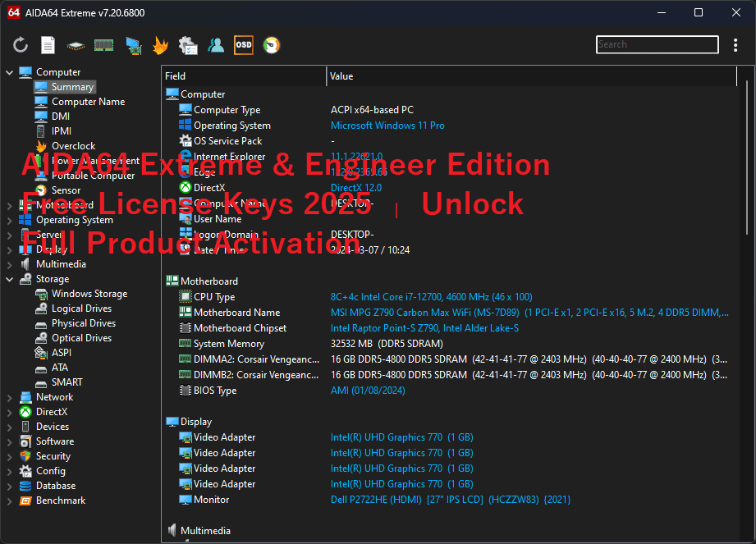
Task: Select ATA tree item
Action: pos(60,368)
